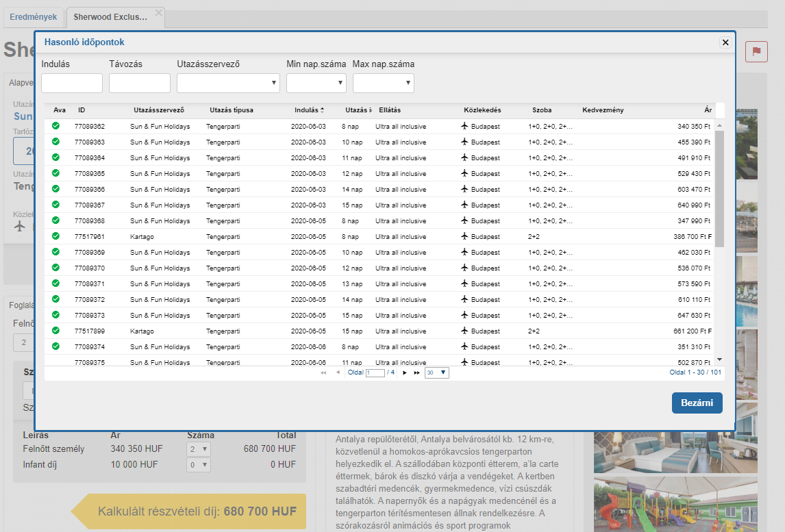Click the table's vertical scrollbar thumb
Screen dimensions: 785x532
pos(719,189)
